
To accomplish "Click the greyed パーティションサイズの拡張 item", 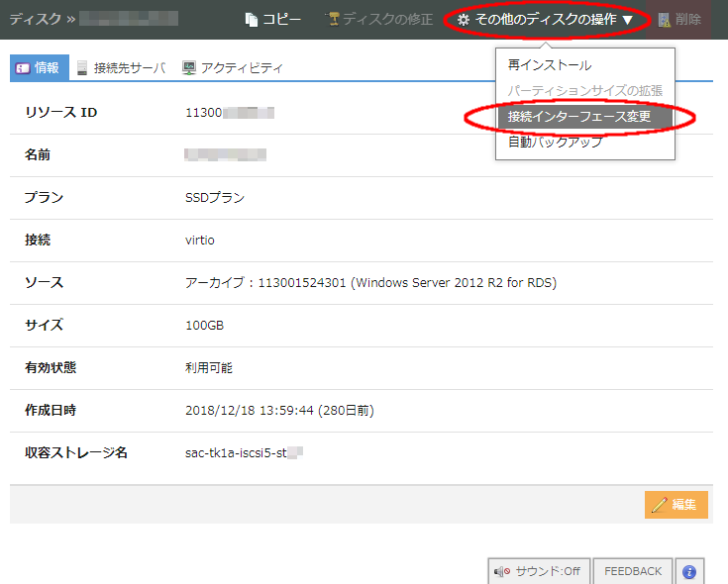I will click(584, 91).
